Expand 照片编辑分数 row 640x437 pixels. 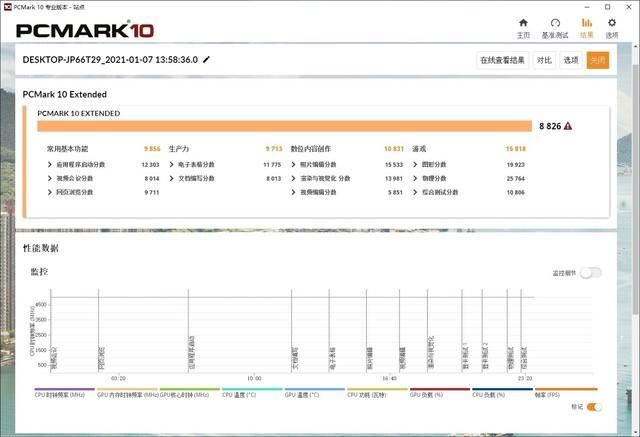293,164
